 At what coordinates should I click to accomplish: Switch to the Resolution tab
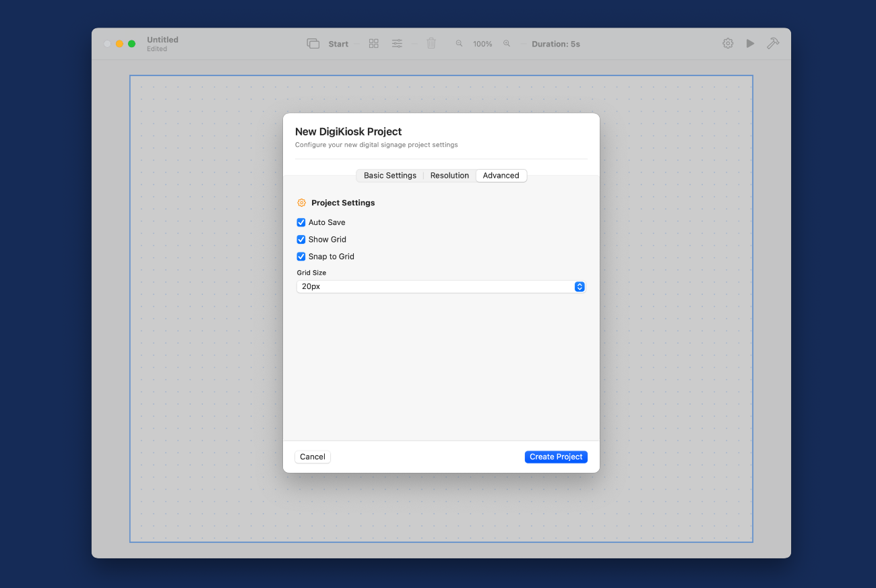coord(449,176)
